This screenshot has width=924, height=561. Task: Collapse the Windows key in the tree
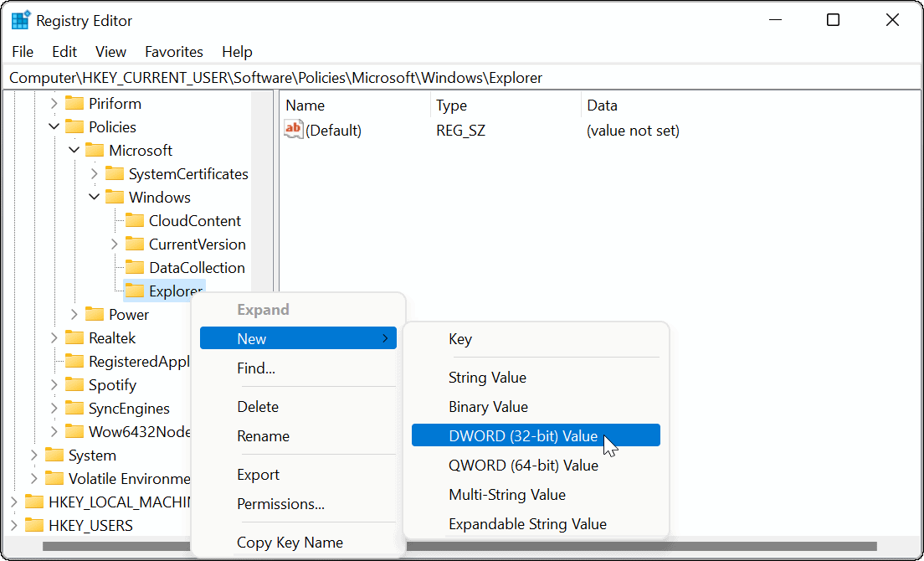pos(95,197)
